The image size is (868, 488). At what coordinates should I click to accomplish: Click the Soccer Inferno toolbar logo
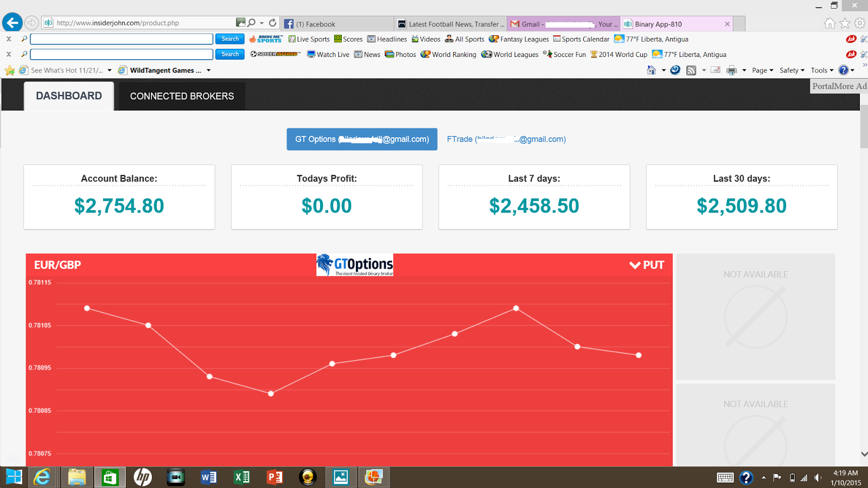click(x=275, y=54)
